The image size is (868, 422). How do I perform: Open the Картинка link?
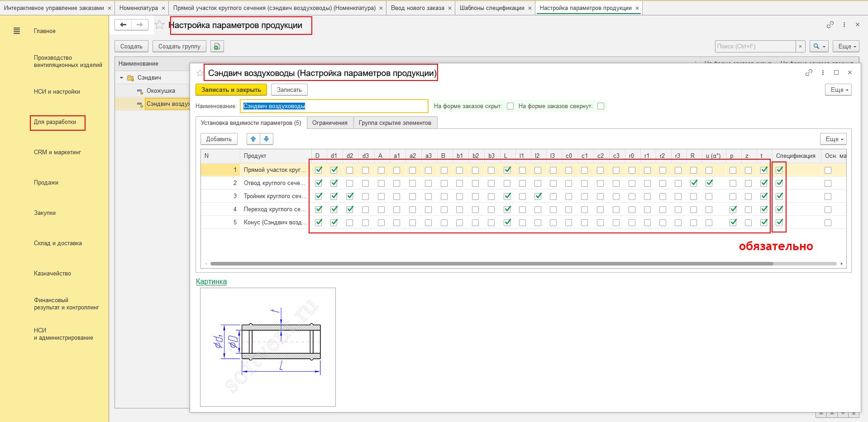(211, 281)
